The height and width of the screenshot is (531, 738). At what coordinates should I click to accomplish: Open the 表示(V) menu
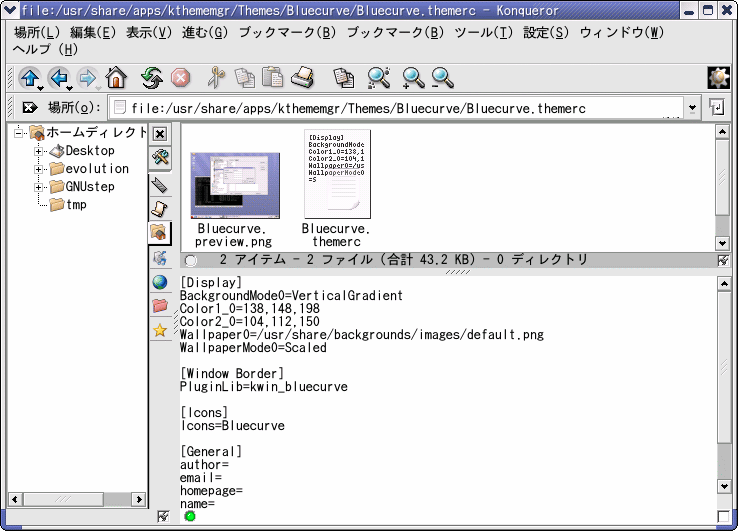pos(149,32)
